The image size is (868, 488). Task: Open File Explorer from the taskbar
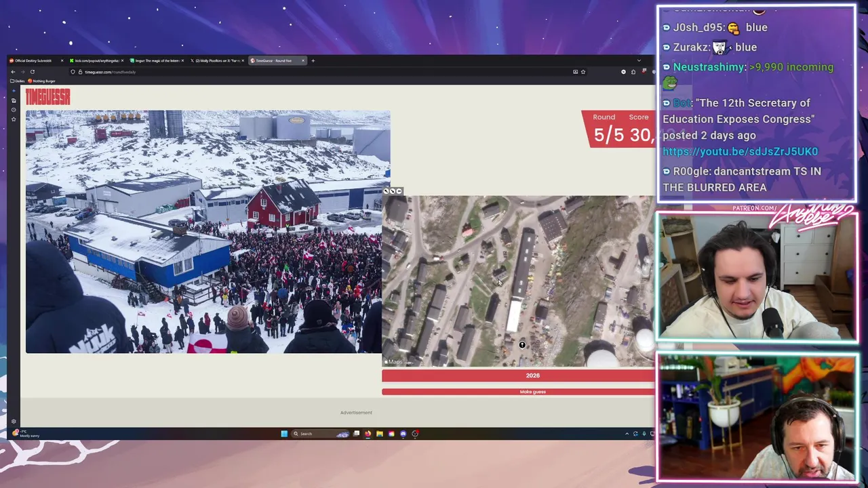380,434
